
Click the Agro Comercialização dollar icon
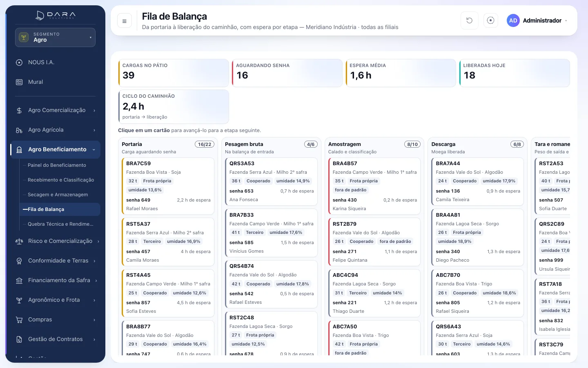(19, 110)
